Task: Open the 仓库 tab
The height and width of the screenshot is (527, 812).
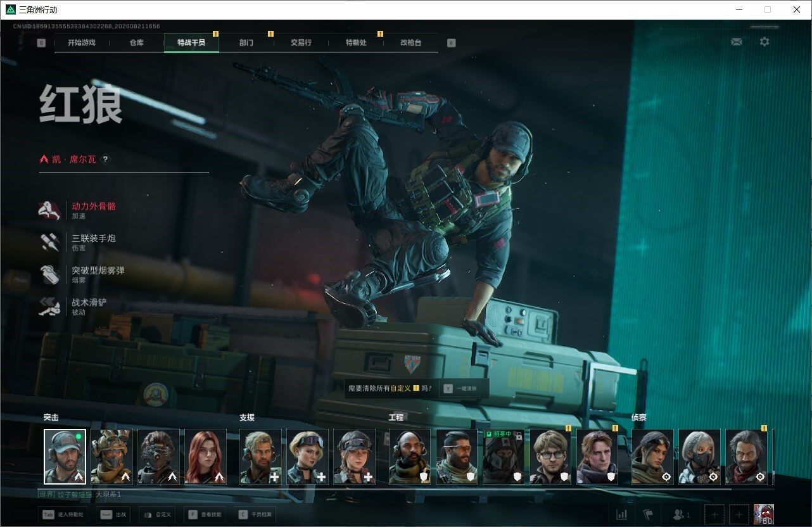Action: coord(136,43)
